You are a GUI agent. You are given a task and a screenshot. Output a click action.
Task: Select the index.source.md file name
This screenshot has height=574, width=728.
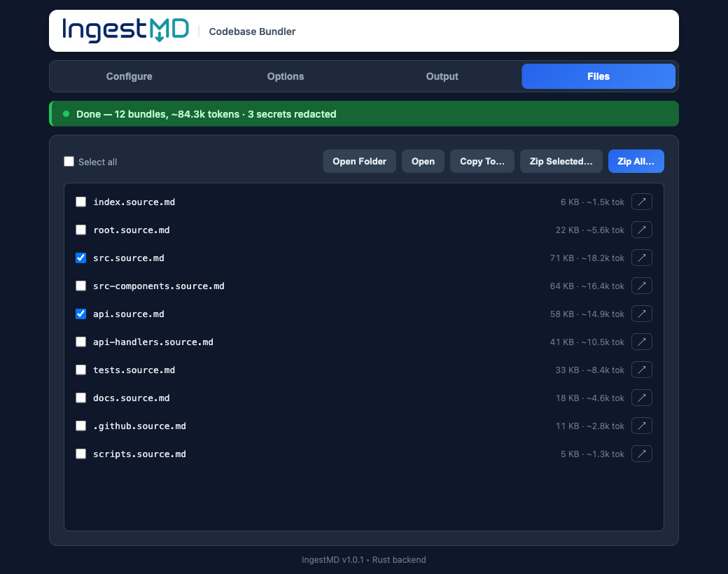click(x=134, y=202)
